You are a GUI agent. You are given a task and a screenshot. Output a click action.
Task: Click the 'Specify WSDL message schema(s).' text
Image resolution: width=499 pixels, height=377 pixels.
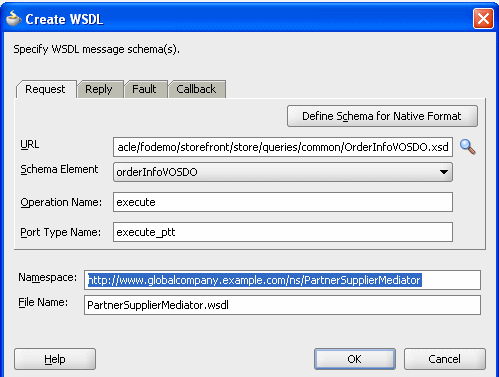click(x=97, y=49)
